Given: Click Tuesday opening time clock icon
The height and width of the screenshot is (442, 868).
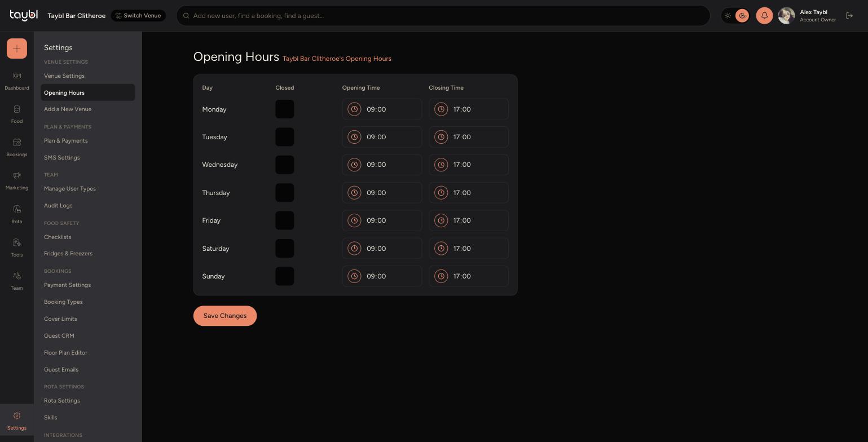Looking at the screenshot, I should coord(354,137).
